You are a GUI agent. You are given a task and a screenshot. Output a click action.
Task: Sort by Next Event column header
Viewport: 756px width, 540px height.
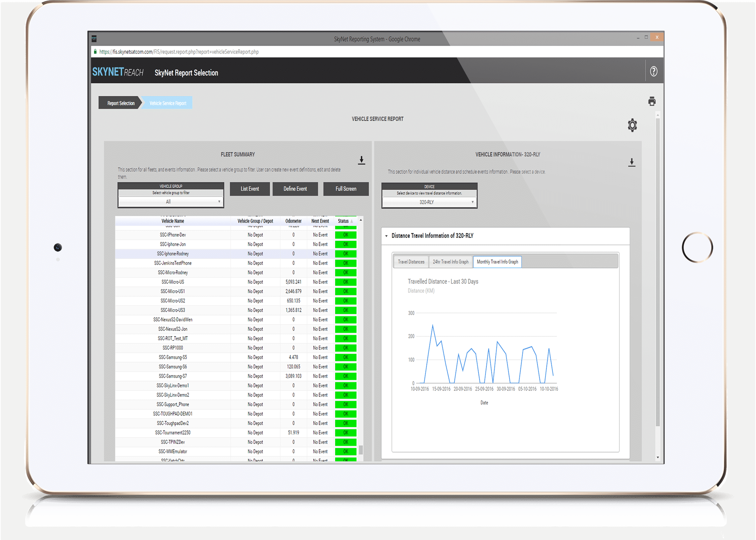tap(320, 221)
